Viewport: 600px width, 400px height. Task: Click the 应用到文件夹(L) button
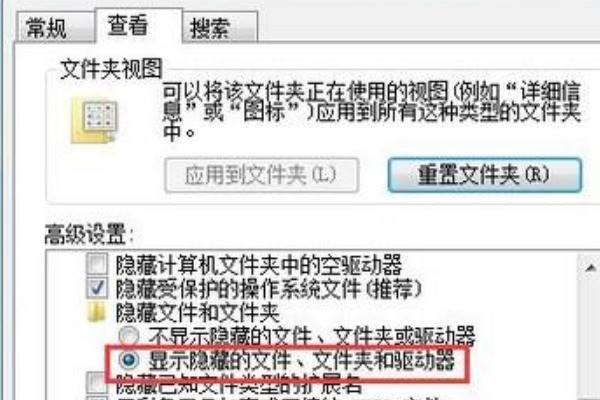pyautogui.click(x=261, y=175)
